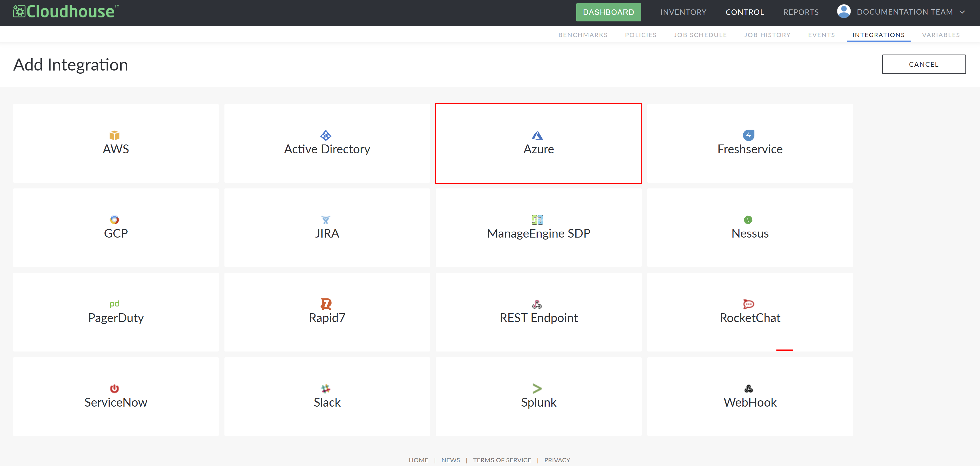The image size is (980, 466).
Task: Open the News footer link
Action: tap(450, 460)
